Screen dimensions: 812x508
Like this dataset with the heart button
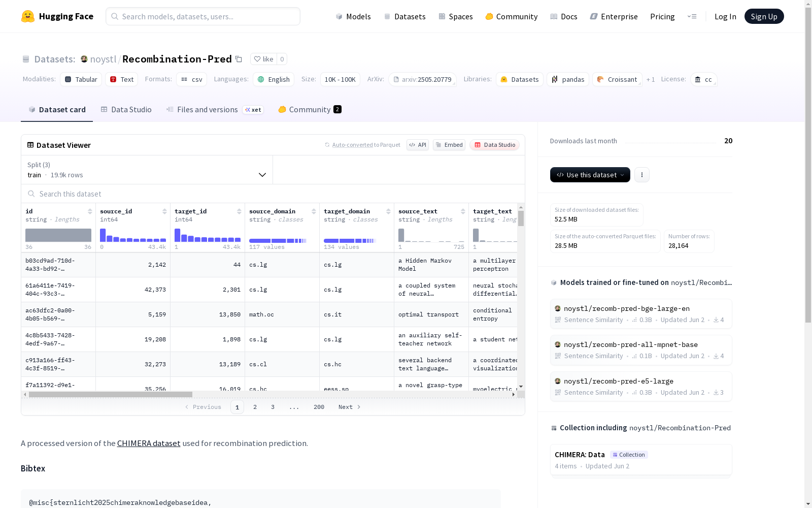tap(263, 59)
